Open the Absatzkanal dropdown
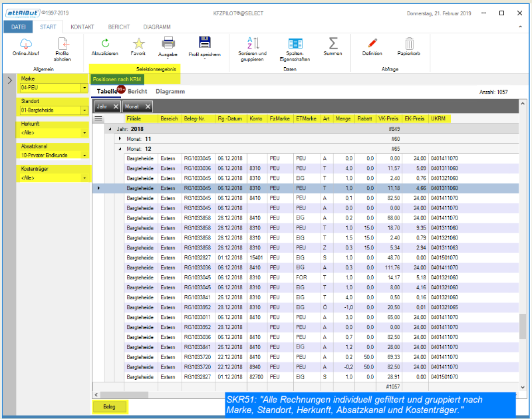The height and width of the screenshot is (419, 532). [84, 155]
